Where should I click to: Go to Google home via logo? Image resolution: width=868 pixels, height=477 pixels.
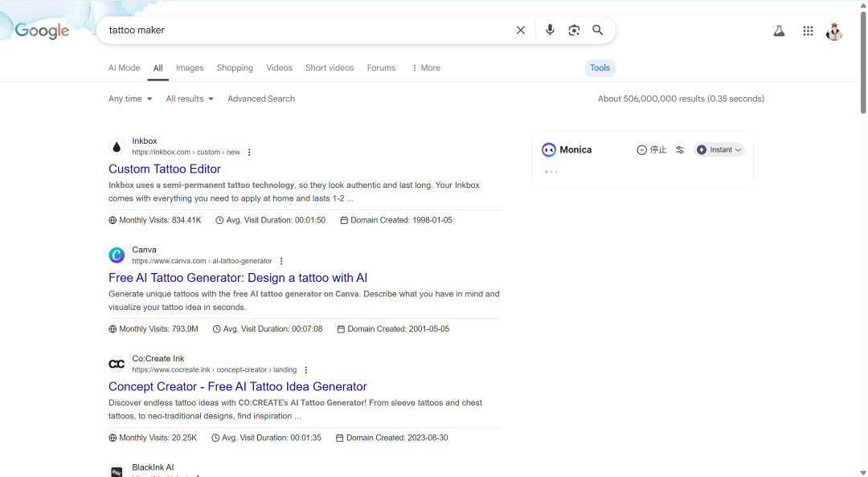42,31
